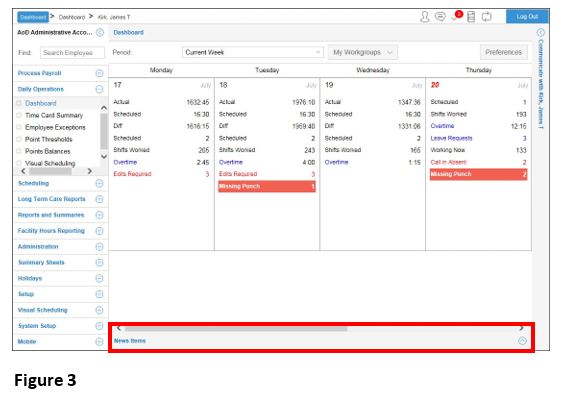Expand the News Items panel circle arrow
This screenshot has height=396, width=561.
522,341
